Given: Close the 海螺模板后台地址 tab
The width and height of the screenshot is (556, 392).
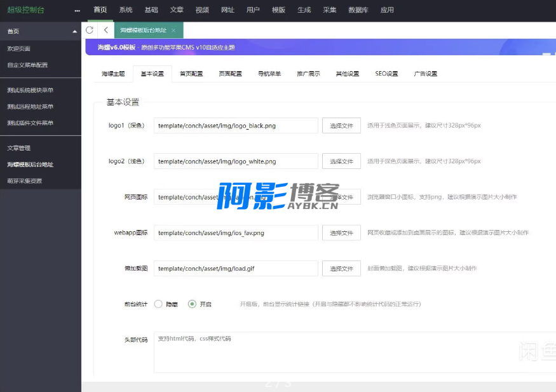Looking at the screenshot, I should click(x=173, y=30).
